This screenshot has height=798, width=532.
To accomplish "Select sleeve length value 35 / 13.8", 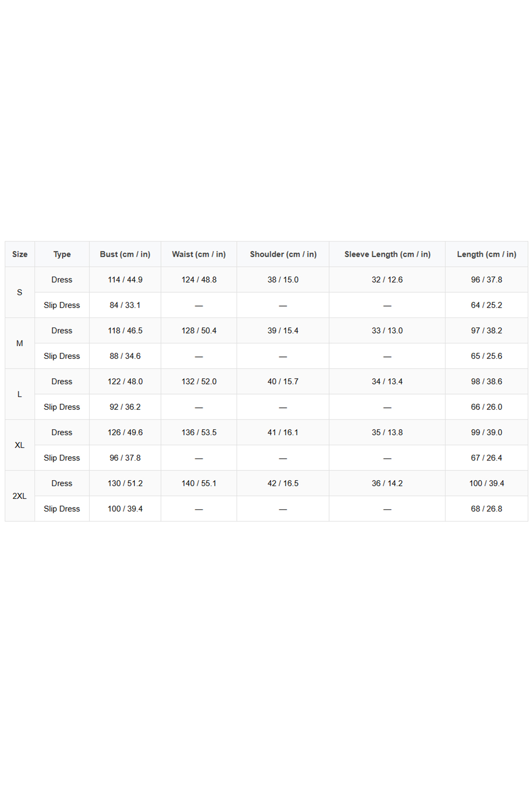I will pyautogui.click(x=387, y=432).
